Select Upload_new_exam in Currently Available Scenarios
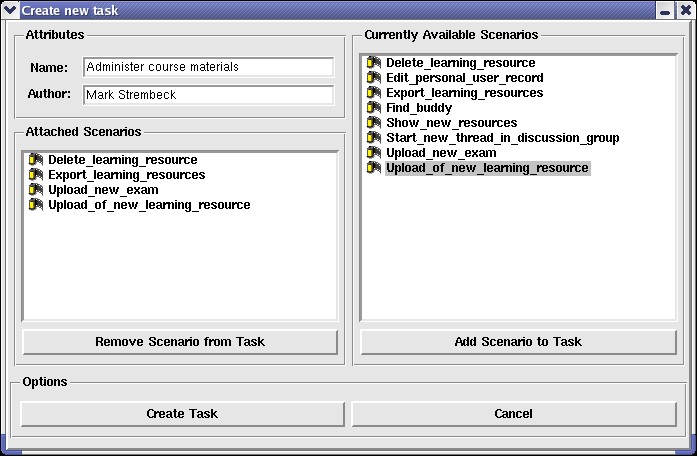The height and width of the screenshot is (456, 697). pos(441,153)
